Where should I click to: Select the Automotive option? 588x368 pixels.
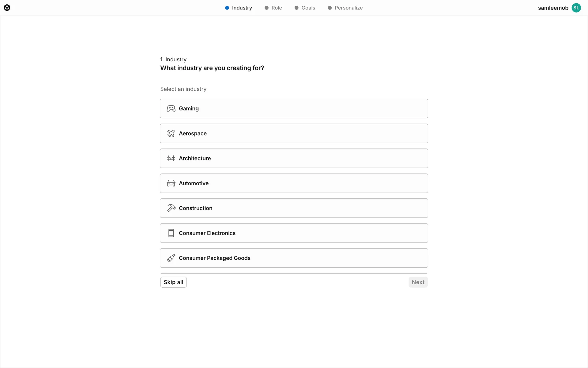pyautogui.click(x=293, y=183)
